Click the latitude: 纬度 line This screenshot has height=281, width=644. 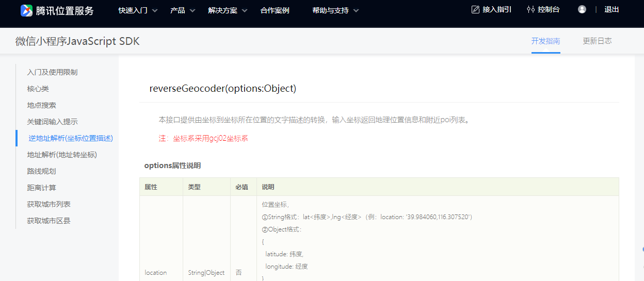(284, 254)
